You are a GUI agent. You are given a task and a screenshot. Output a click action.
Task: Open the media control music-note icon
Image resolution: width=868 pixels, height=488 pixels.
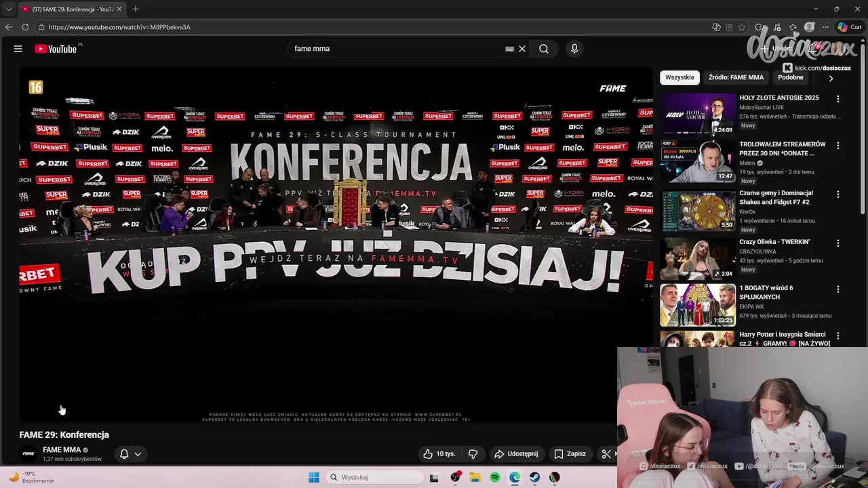(x=777, y=27)
